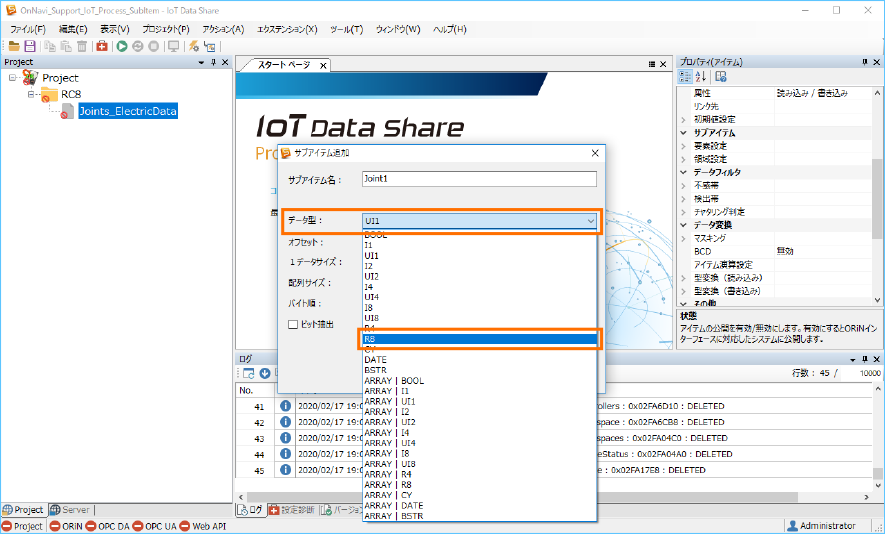Click the open folder toolbar icon
The image size is (885, 534).
click(14, 46)
